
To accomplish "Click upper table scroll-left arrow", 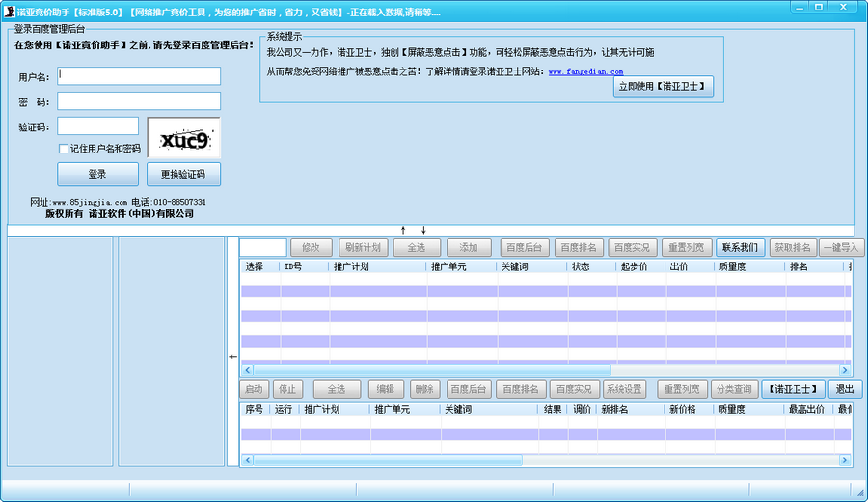I will click(x=248, y=370).
